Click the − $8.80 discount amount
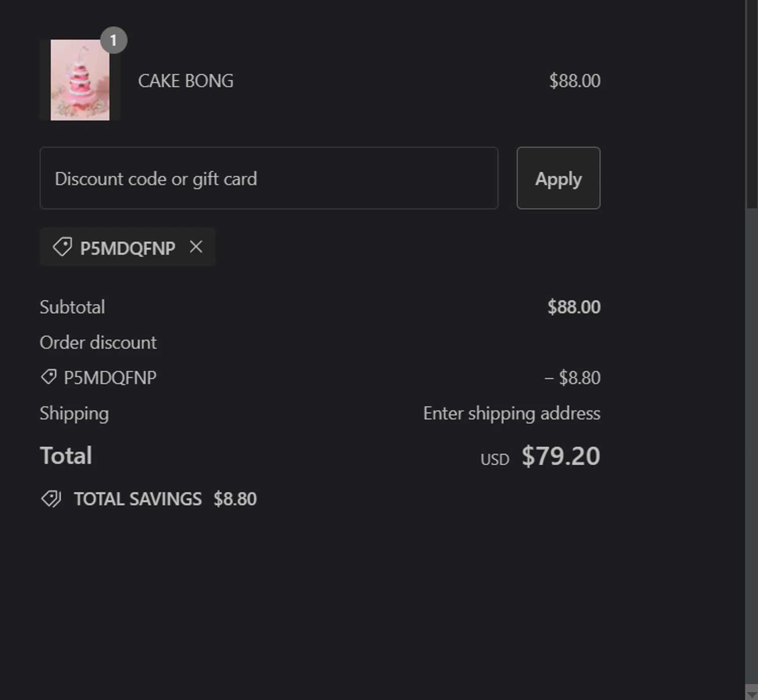 (572, 378)
